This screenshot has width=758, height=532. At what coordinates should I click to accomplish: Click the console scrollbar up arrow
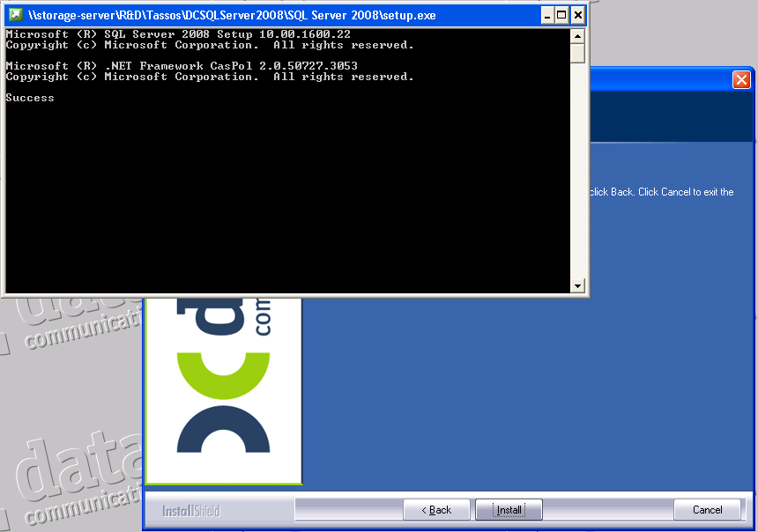tap(577, 36)
